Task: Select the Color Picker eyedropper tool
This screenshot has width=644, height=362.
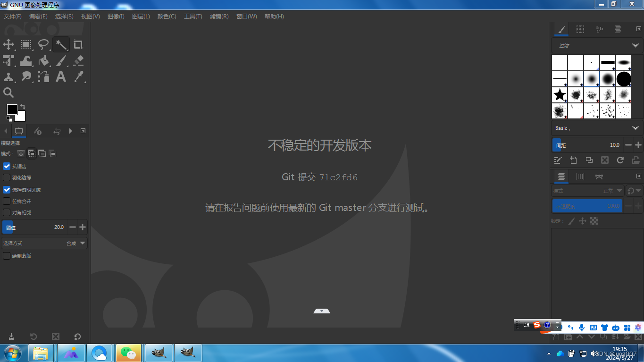Action: tap(78, 76)
